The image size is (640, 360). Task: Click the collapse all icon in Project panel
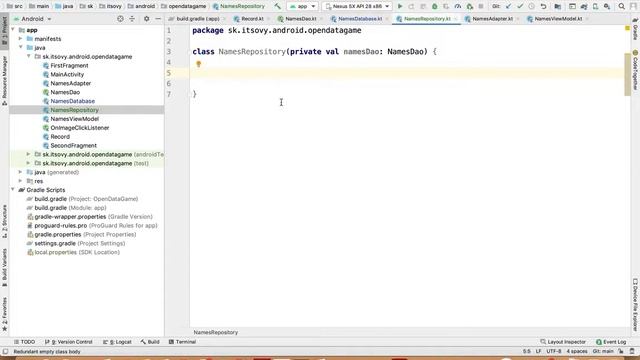tap(132, 19)
